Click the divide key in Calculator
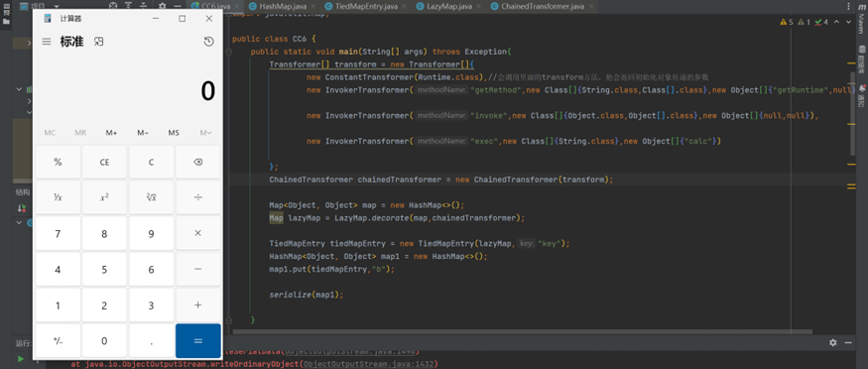 (x=198, y=197)
